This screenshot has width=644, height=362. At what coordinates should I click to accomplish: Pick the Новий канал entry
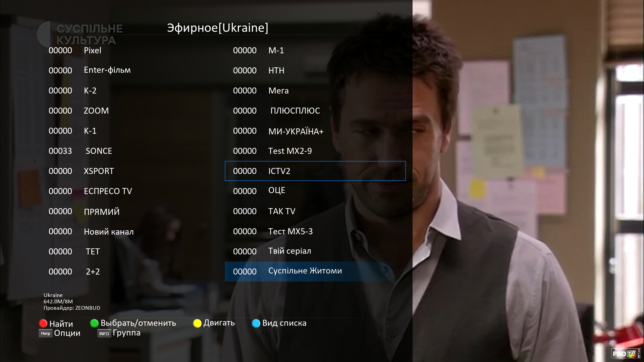click(109, 232)
